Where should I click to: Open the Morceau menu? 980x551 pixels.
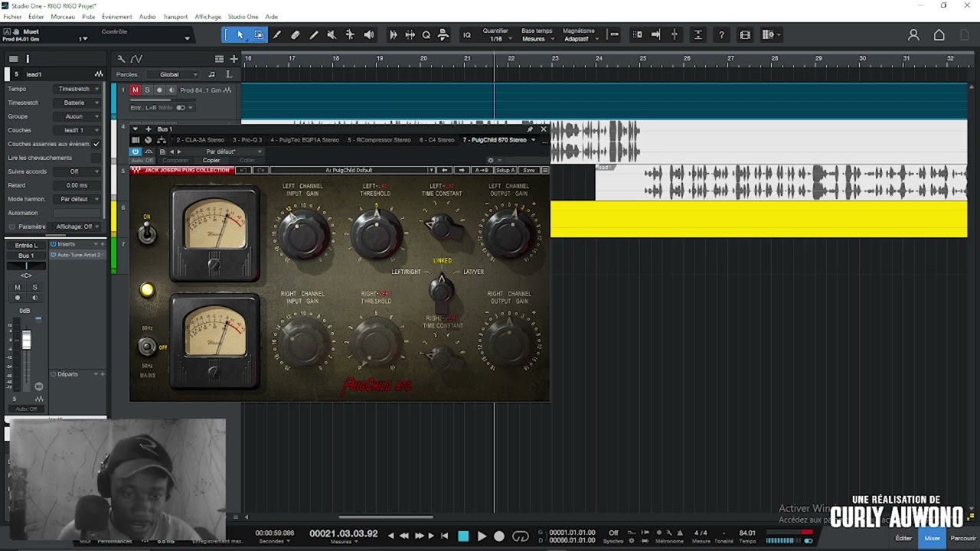point(63,17)
